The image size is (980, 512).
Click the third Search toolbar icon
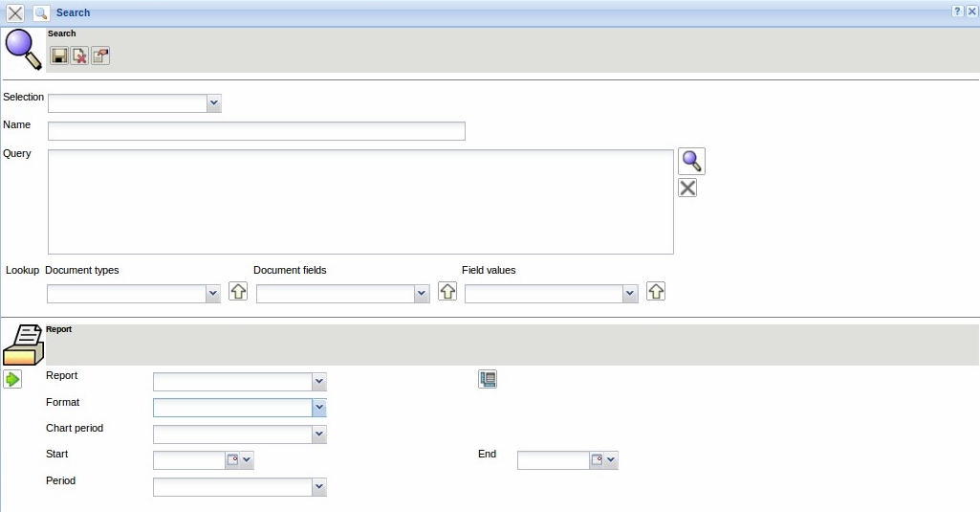point(100,56)
